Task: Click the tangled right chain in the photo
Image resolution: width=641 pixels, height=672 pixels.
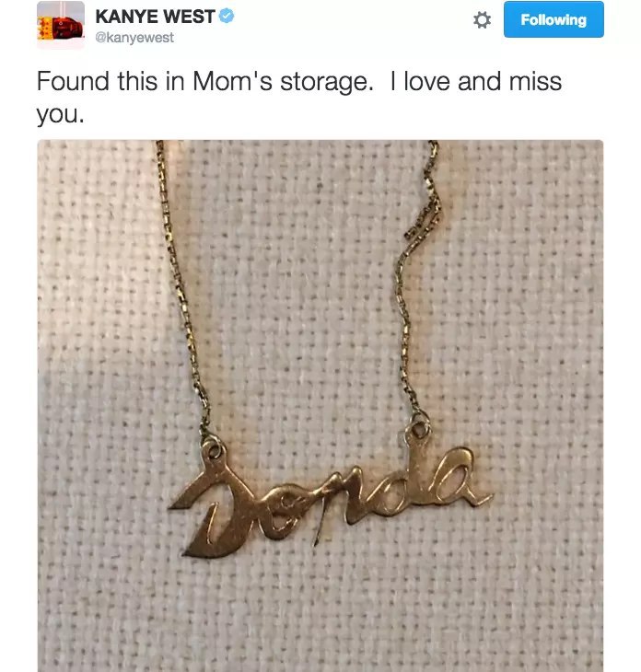Action: click(416, 279)
